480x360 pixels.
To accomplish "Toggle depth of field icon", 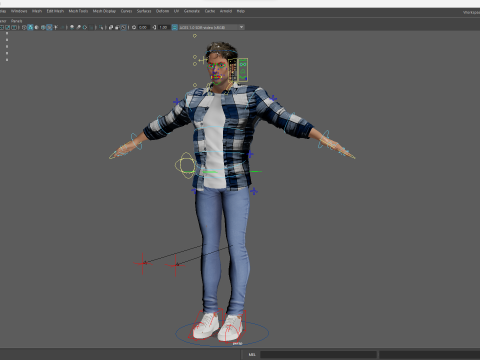I will [91, 27].
